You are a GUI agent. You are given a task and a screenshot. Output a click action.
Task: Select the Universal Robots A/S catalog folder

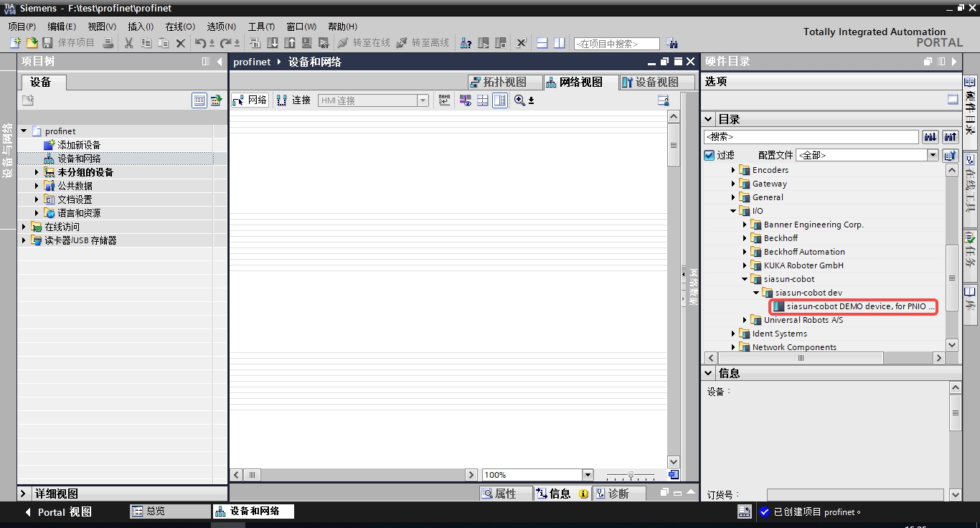pyautogui.click(x=803, y=320)
